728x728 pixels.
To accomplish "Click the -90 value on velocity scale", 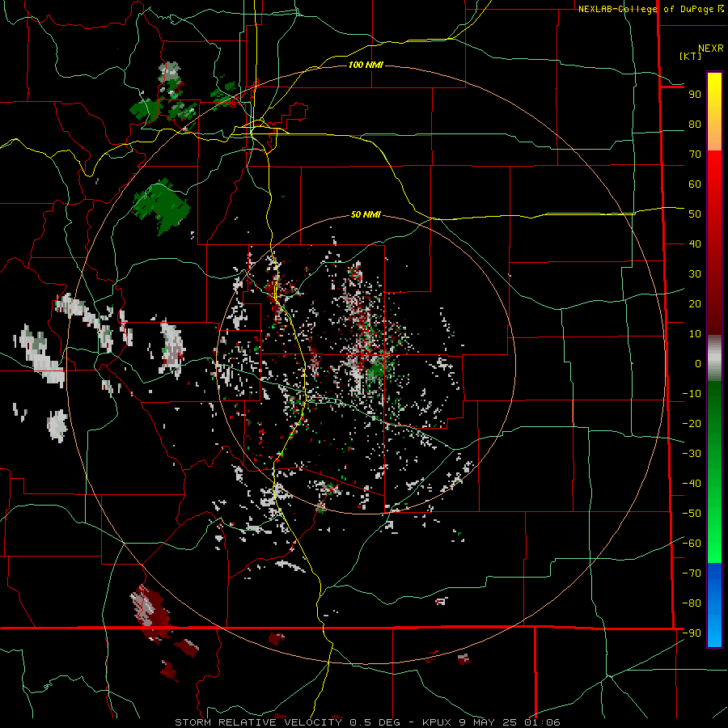I will click(x=692, y=633).
